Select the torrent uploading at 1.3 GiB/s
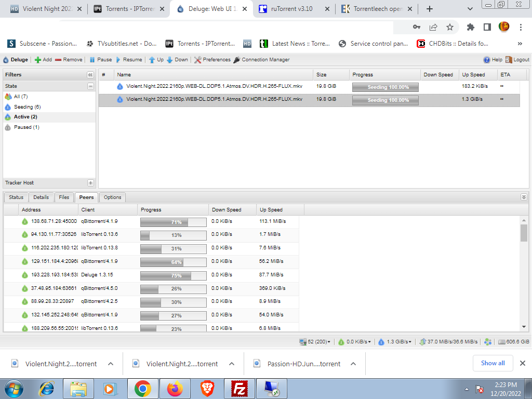The image size is (532, 399). pyautogui.click(x=309, y=100)
